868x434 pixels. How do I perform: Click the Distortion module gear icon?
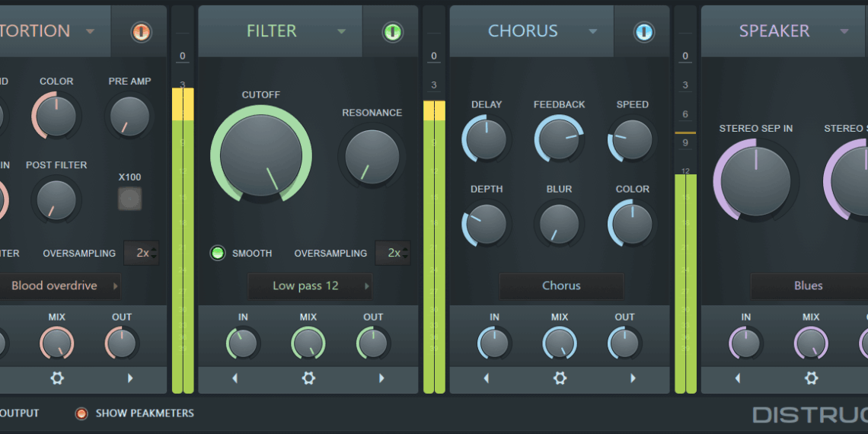pyautogui.click(x=57, y=378)
